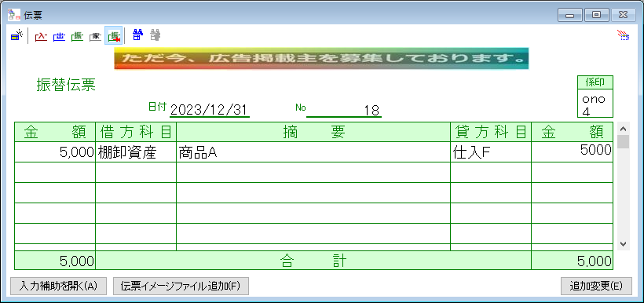
Task: Click the grayed-out binoculars icon
Action: (x=156, y=35)
